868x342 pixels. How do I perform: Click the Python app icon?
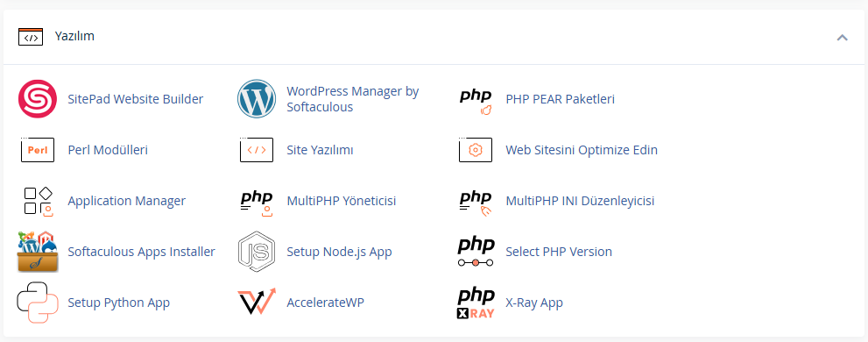point(37,303)
